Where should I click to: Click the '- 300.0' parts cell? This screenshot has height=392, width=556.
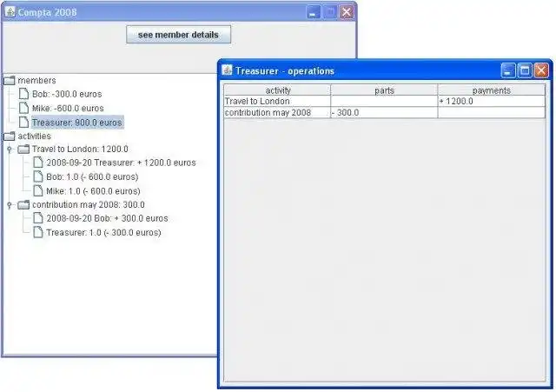click(384, 112)
